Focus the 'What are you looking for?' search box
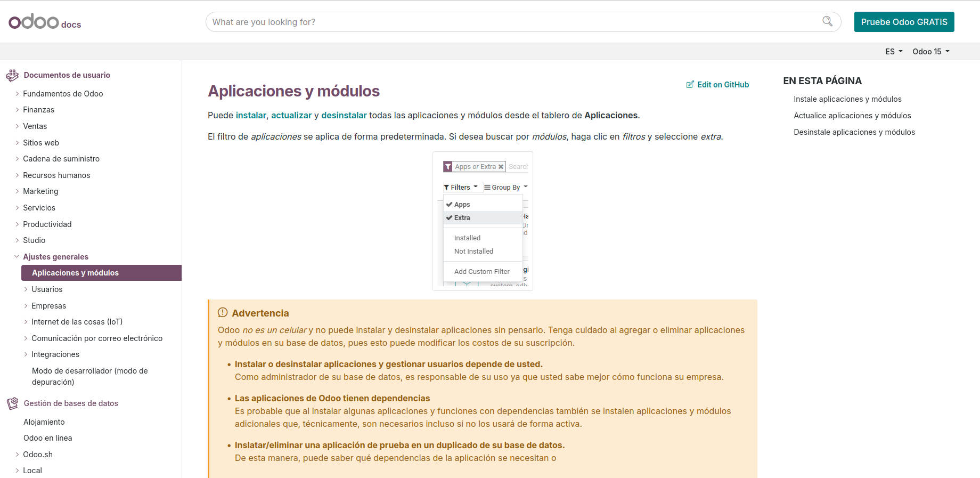 pyautogui.click(x=523, y=22)
